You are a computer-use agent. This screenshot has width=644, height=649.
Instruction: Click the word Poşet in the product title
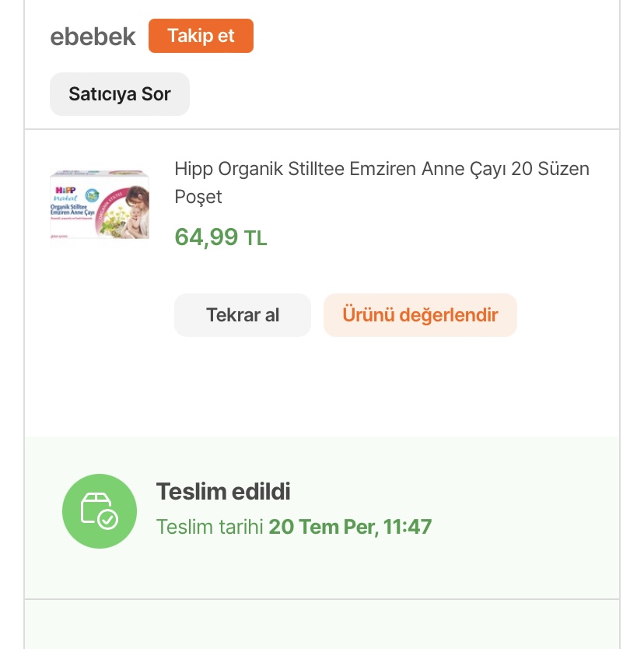pos(198,197)
